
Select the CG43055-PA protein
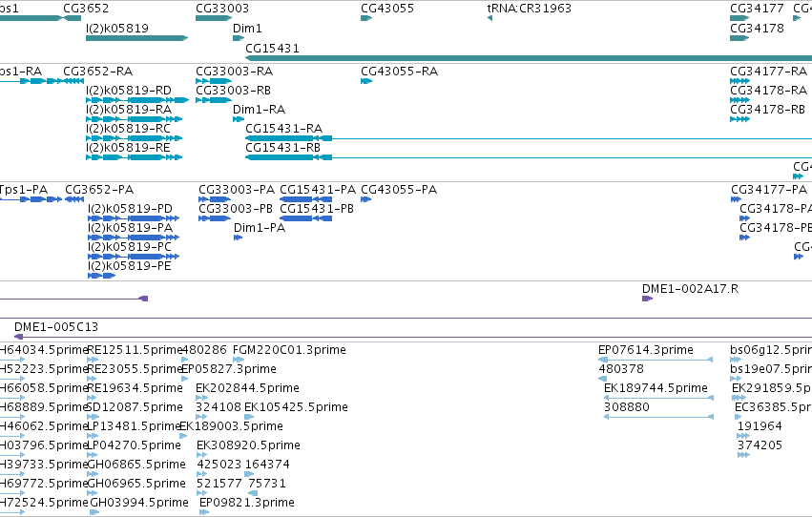tap(399, 190)
